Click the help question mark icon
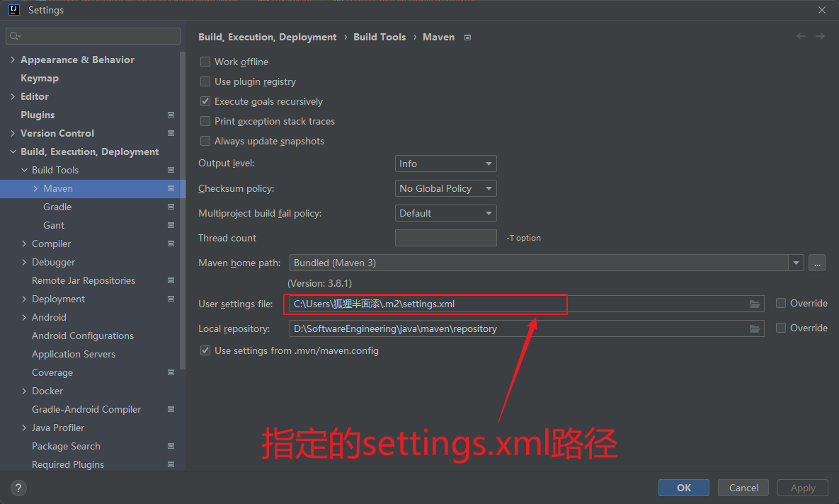This screenshot has height=504, width=839. (x=18, y=488)
